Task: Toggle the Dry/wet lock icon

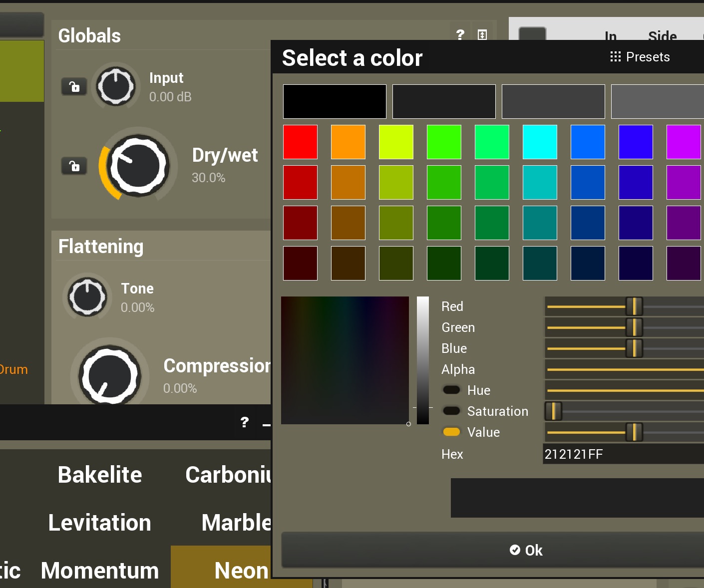Action: (74, 166)
